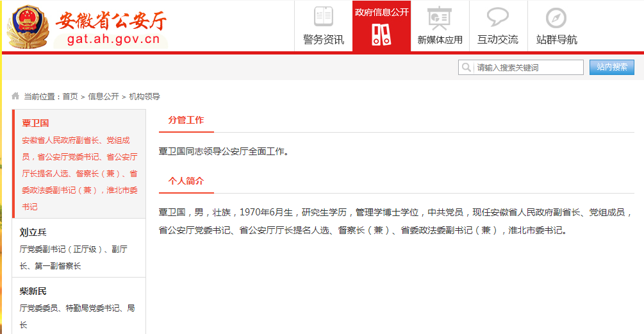Open the 新媒体应用 presentation board icon
The height and width of the screenshot is (334, 644).
pos(440,18)
